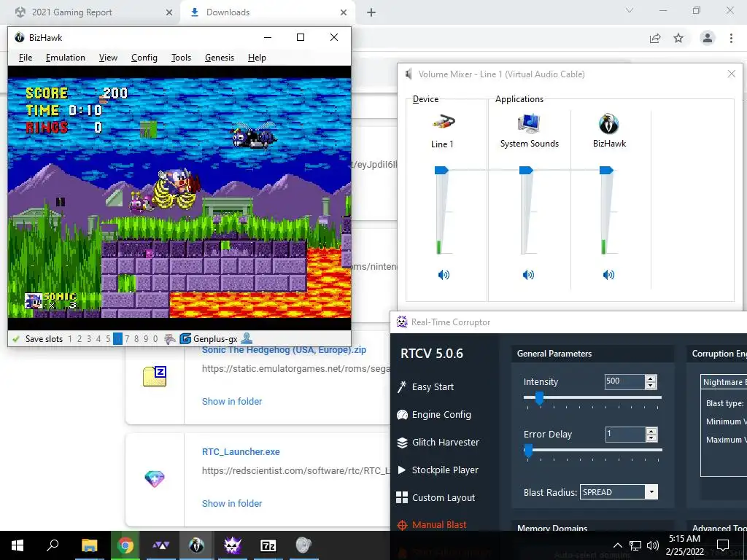747x560 pixels.
Task: Open a new Chrome tab
Action: [x=371, y=12]
